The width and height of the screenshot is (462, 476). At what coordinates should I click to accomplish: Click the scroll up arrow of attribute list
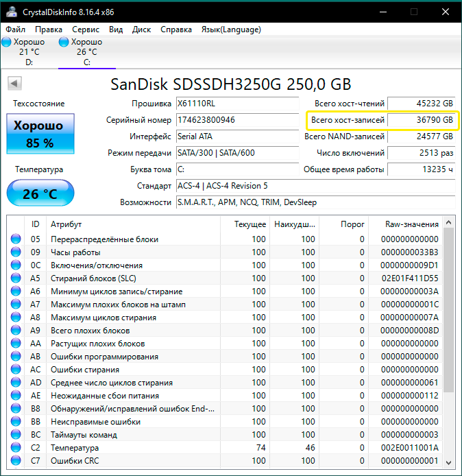449,222
